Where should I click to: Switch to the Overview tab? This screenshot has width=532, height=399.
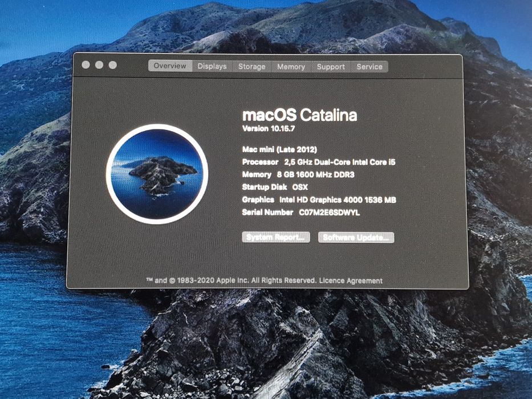tap(170, 66)
